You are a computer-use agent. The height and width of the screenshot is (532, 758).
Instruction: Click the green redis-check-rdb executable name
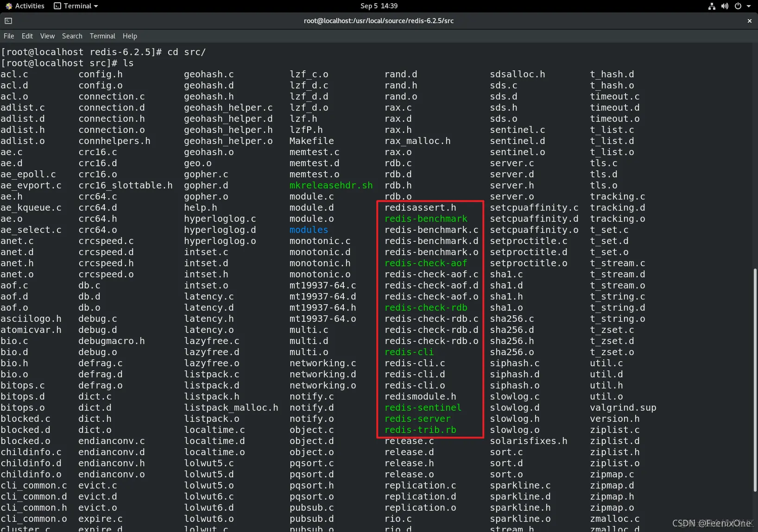click(x=426, y=307)
